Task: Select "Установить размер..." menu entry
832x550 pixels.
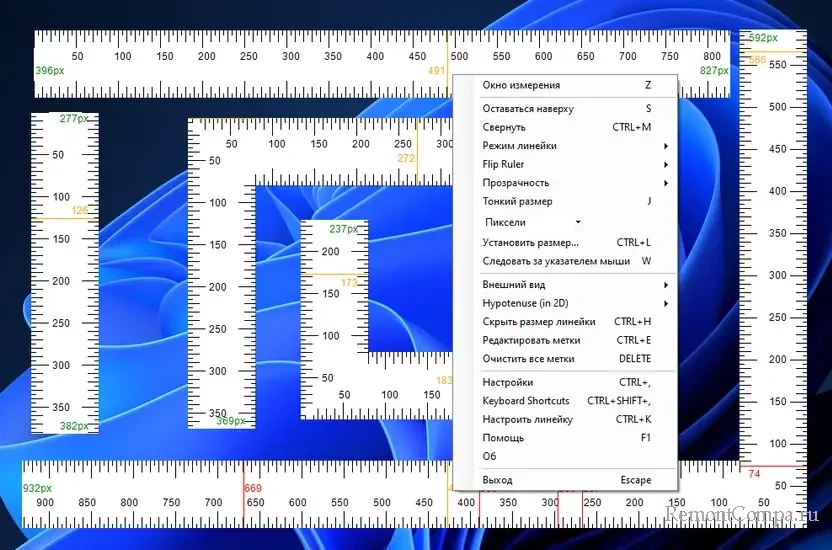Action: 566,243
